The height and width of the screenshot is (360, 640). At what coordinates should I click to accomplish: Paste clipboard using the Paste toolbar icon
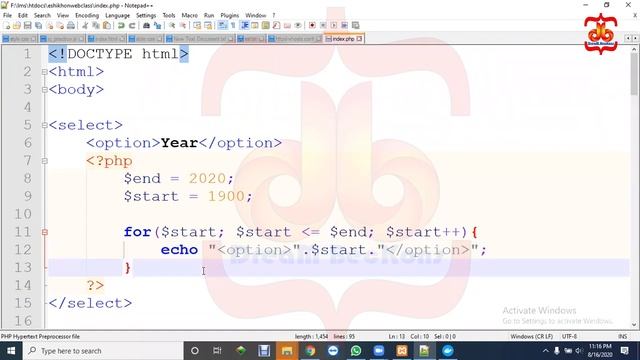click(x=107, y=25)
